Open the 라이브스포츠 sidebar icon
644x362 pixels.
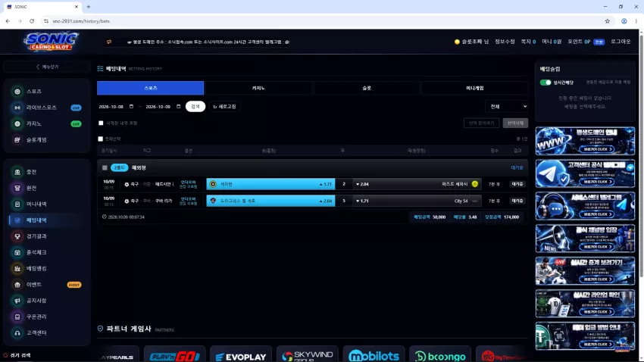tap(17, 108)
